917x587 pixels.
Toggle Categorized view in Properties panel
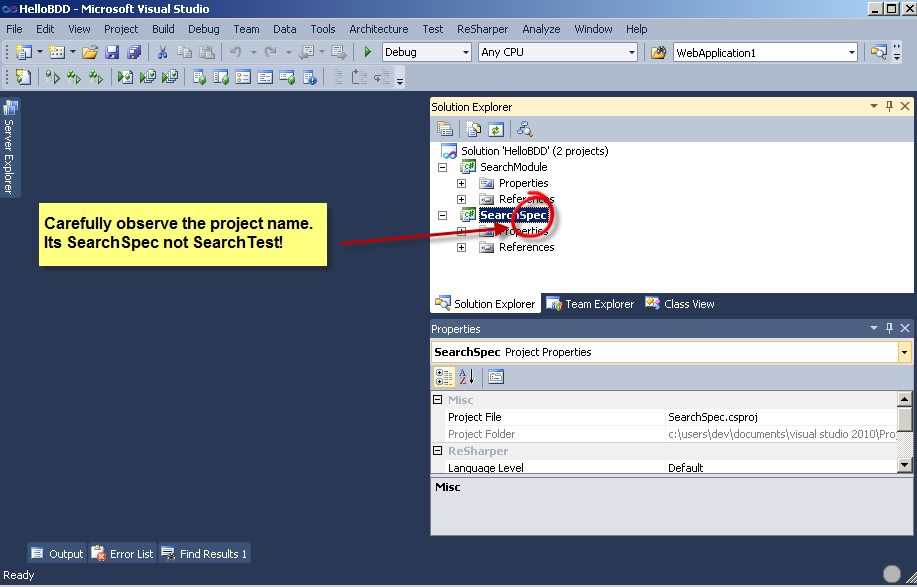pos(444,377)
